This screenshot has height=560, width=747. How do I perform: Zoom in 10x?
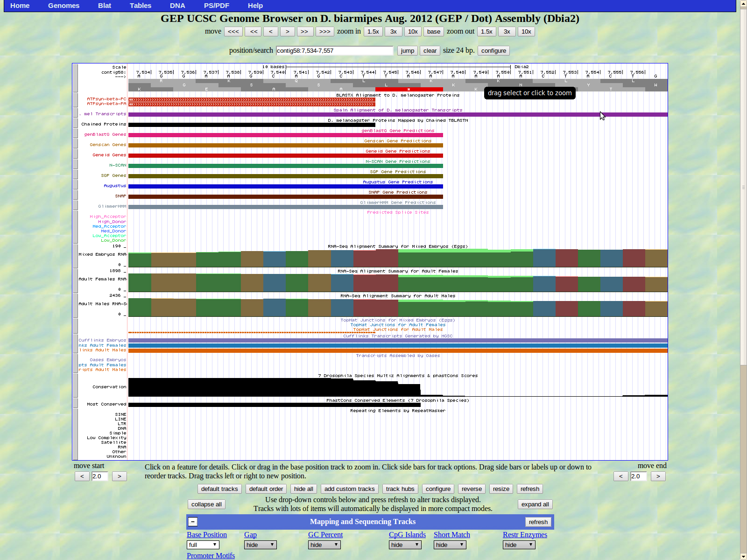point(413,32)
